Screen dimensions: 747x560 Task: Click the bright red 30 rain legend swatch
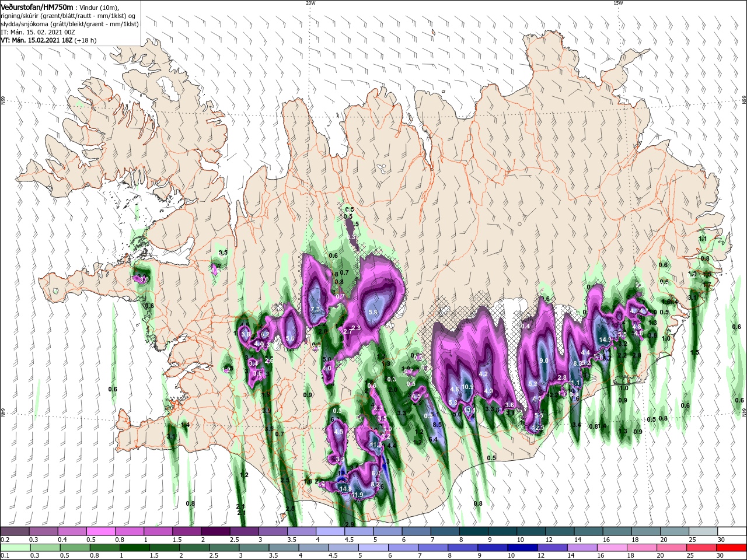pos(731,548)
